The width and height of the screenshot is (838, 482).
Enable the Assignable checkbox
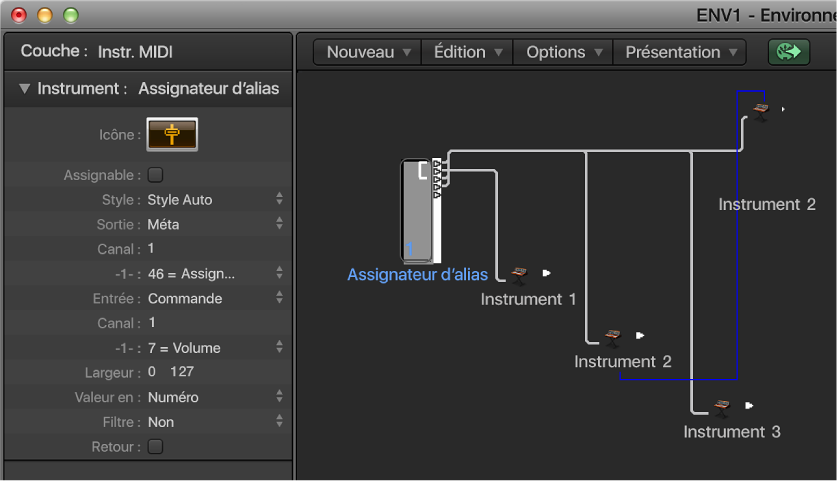click(x=155, y=175)
